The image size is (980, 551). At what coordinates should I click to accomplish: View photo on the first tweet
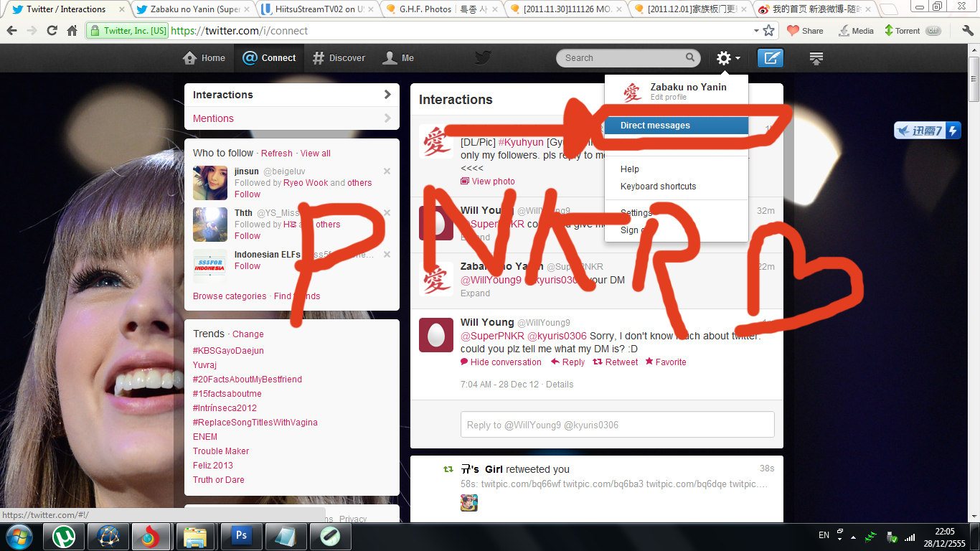tap(488, 182)
